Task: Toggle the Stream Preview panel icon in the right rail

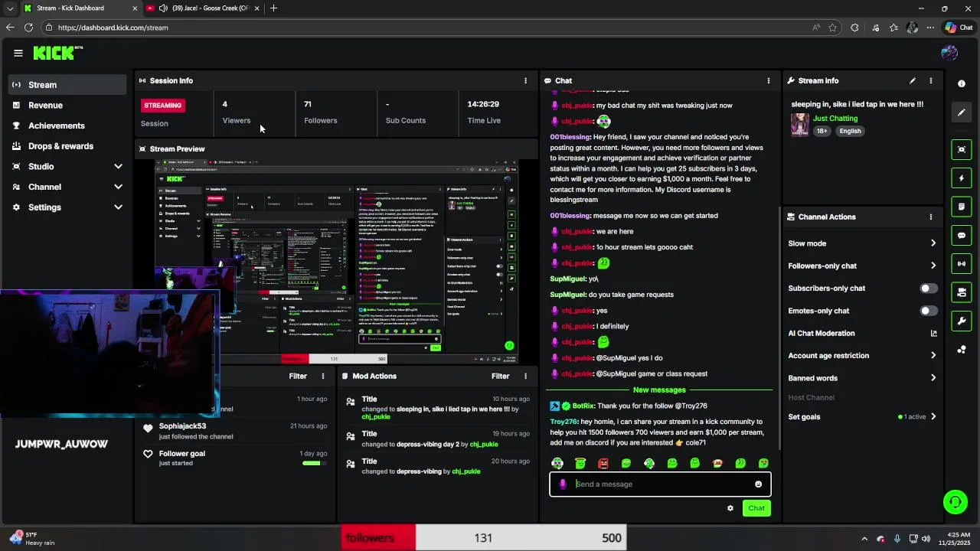Action: [962, 149]
